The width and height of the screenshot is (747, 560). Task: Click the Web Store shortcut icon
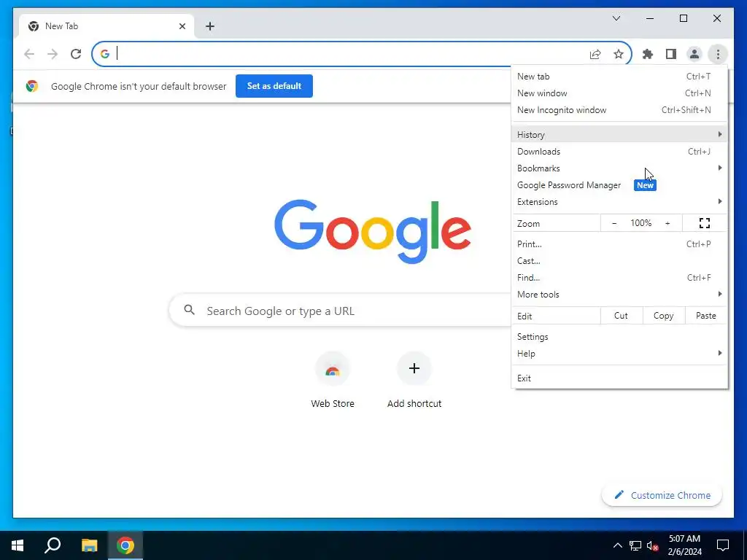[x=333, y=368]
